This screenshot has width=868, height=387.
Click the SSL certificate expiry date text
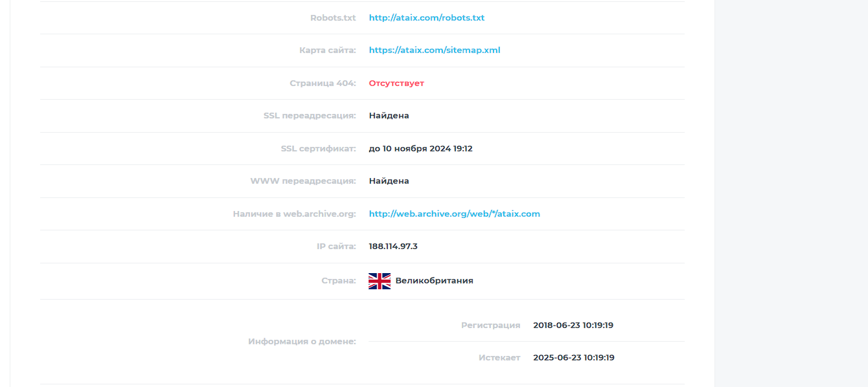click(x=421, y=149)
